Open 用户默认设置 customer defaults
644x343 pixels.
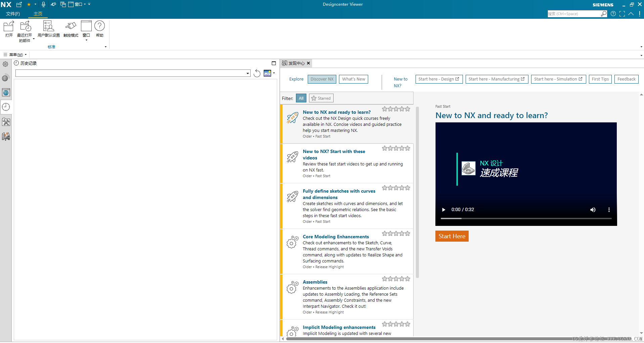(49, 29)
